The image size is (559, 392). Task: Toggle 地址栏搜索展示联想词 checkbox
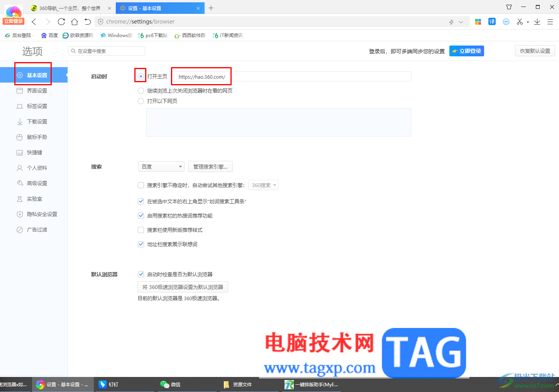click(141, 244)
